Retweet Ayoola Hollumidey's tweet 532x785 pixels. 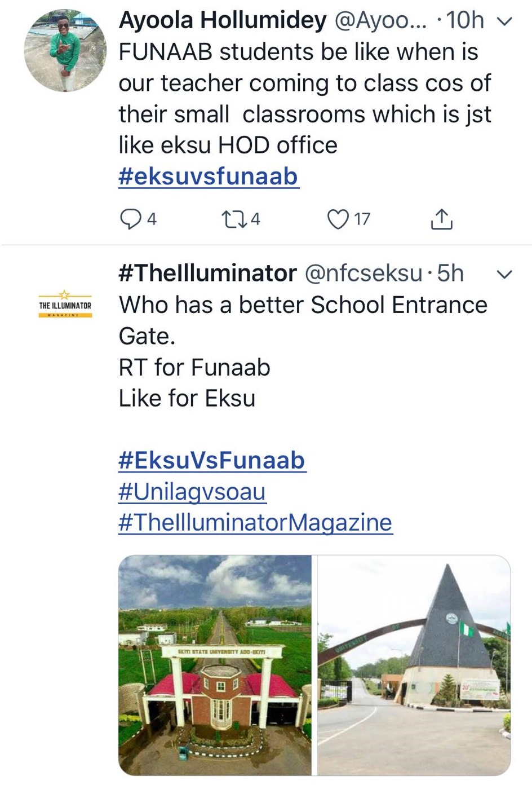click(233, 219)
